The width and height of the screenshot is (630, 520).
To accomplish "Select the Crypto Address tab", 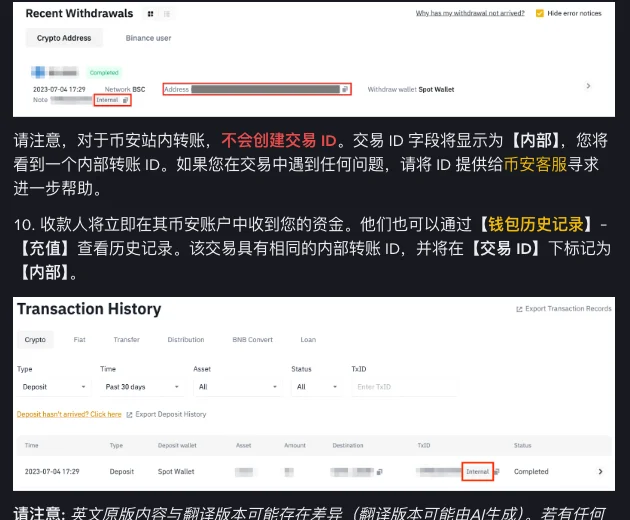I will tap(64, 38).
